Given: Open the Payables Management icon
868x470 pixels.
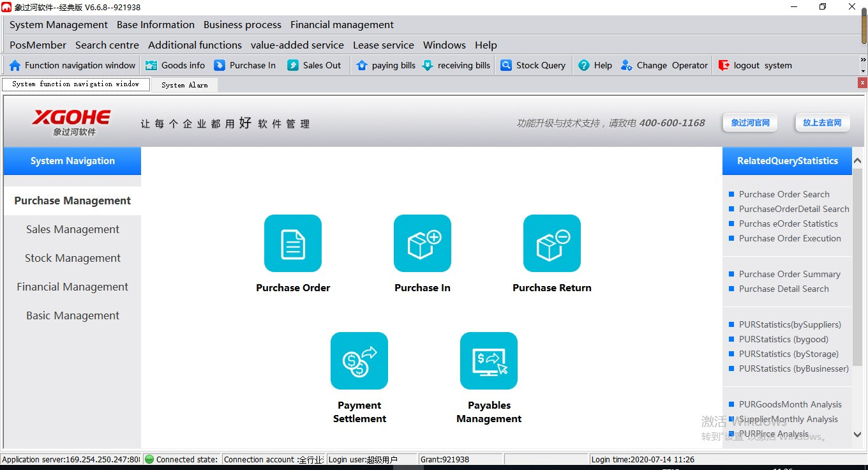Looking at the screenshot, I should [489, 361].
